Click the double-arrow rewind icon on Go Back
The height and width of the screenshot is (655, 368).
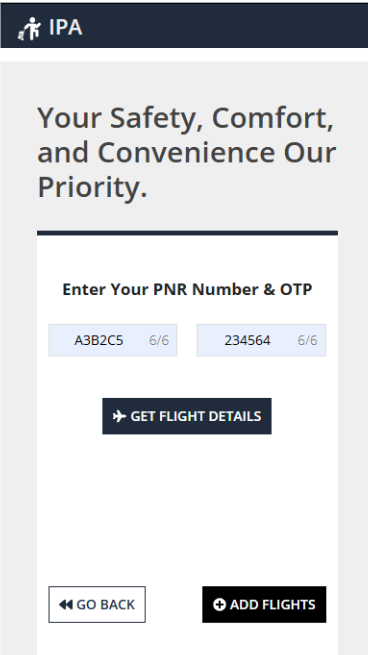66,604
